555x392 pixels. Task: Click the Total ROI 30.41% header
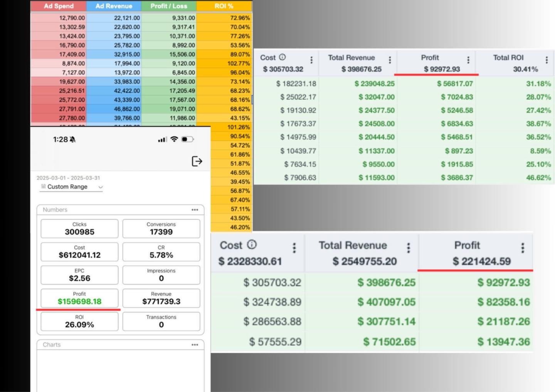click(x=515, y=63)
